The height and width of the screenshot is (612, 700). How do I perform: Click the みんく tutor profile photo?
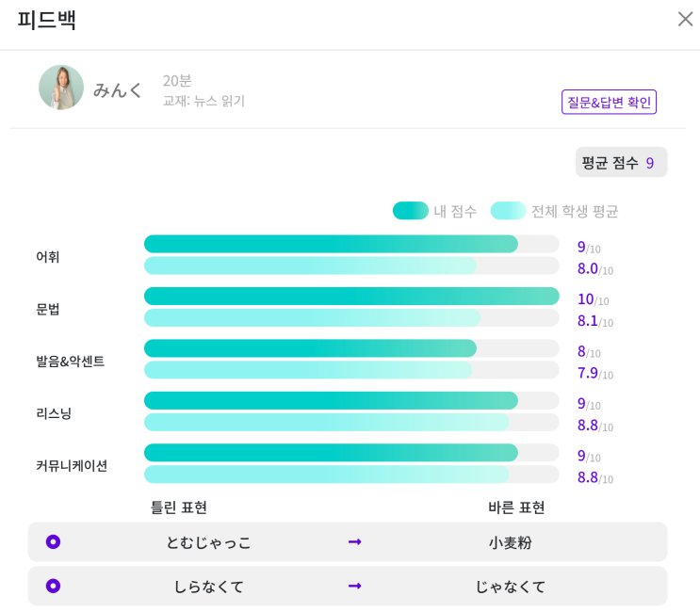tap(61, 88)
